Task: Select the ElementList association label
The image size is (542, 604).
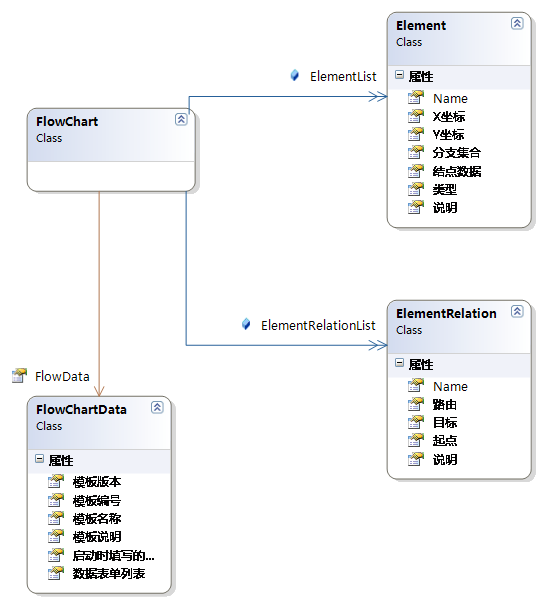Action: pyautogui.click(x=343, y=76)
